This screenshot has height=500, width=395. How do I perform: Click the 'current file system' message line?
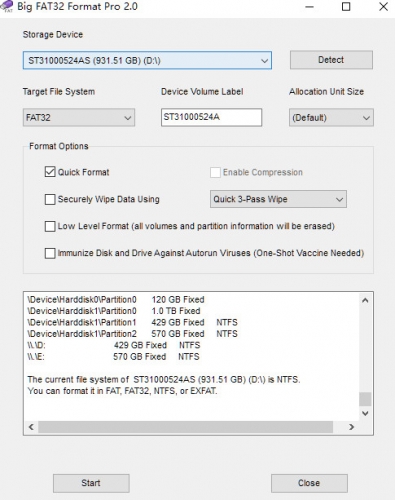tap(164, 380)
